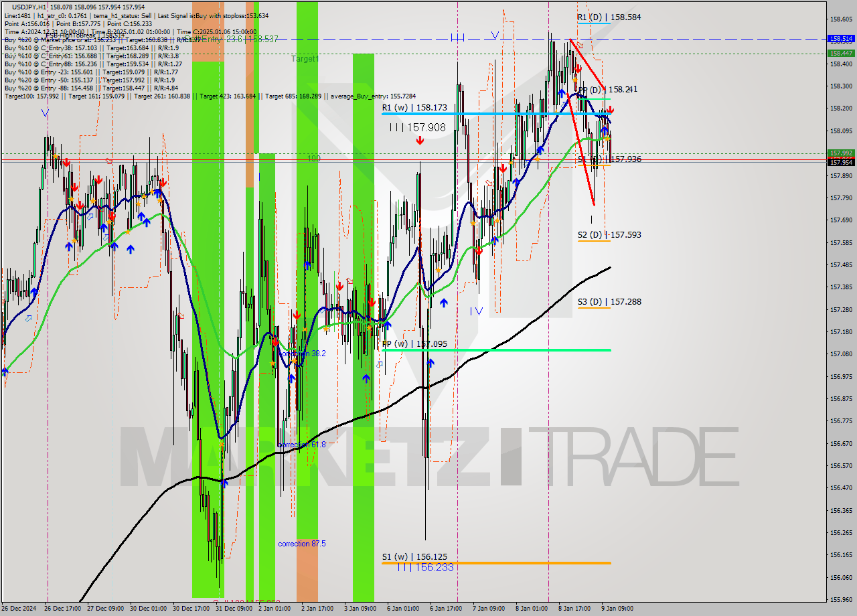Click the PP (w) | 157.095 label
Image resolution: width=857 pixels, height=616 pixels.
click(414, 343)
